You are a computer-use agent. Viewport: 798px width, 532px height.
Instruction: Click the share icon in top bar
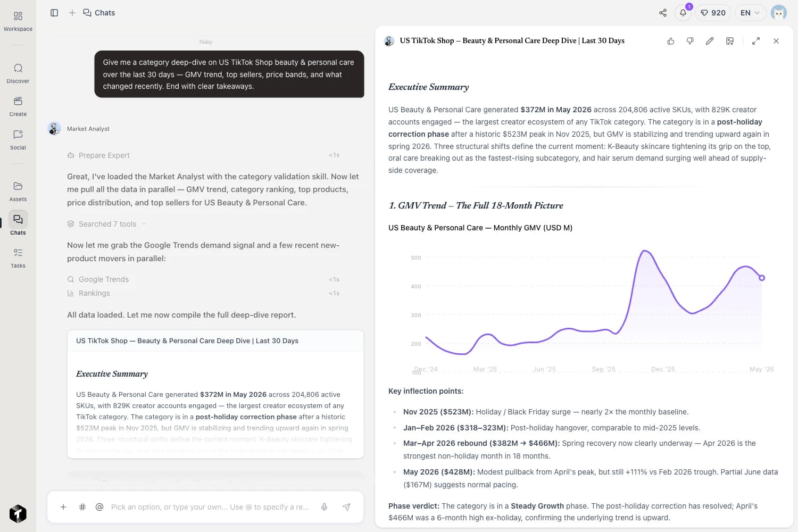click(663, 13)
